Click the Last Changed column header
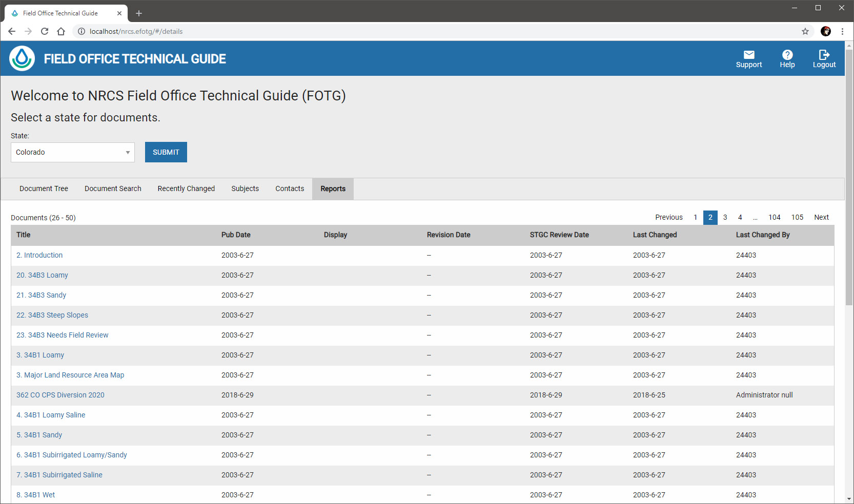The image size is (854, 504). pos(655,235)
